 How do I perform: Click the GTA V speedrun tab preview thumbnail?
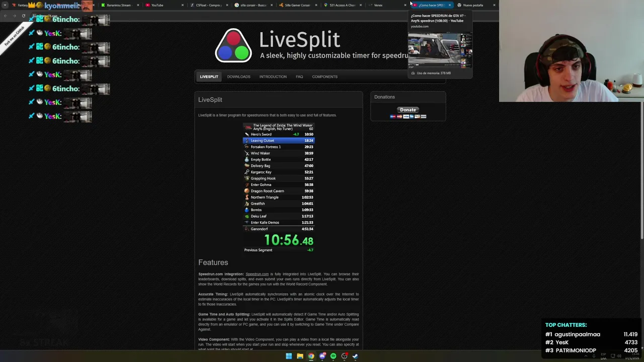click(440, 51)
